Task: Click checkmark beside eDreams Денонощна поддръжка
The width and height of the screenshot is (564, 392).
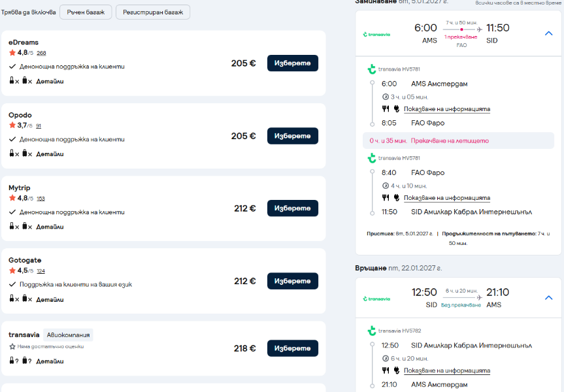Action: tap(12, 67)
